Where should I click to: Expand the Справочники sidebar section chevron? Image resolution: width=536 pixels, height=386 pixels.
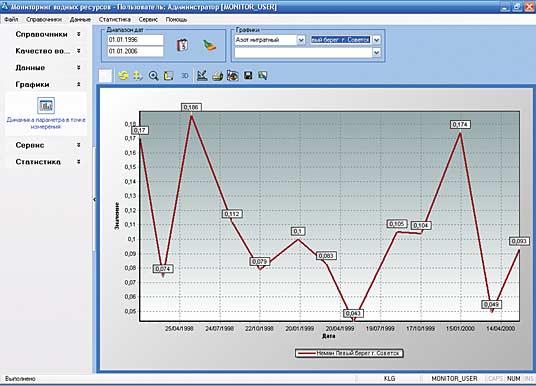click(79, 34)
